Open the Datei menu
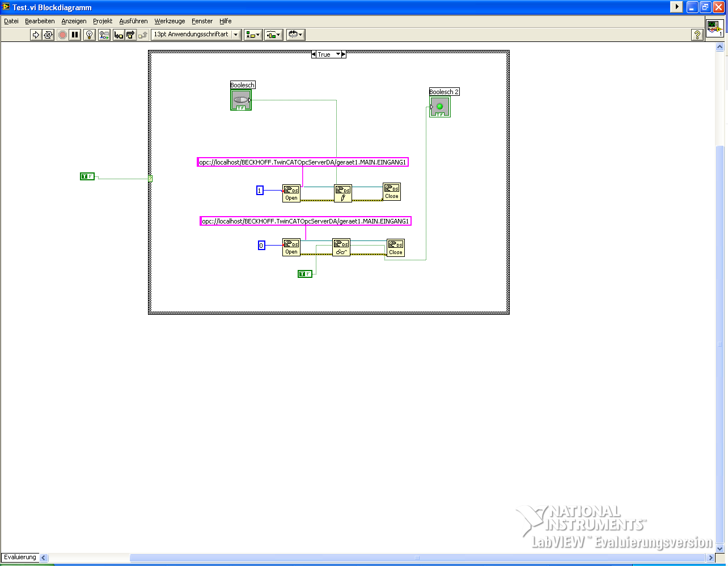Screen dimensions: 728x566 11,21
